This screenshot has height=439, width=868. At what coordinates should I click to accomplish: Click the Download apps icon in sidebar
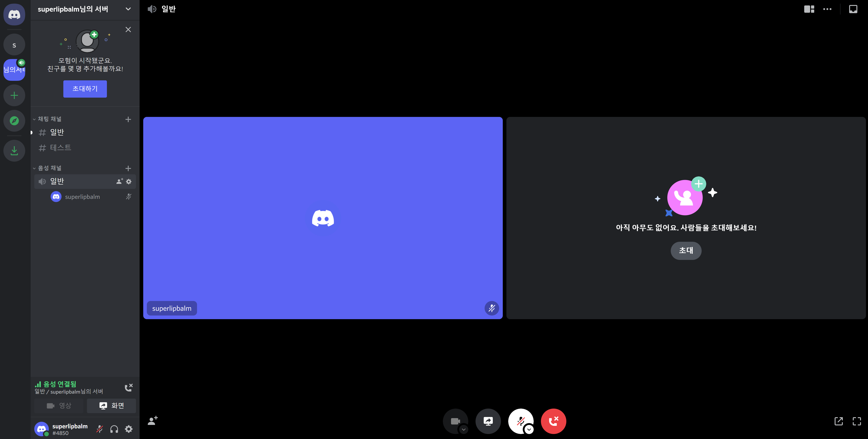(14, 150)
